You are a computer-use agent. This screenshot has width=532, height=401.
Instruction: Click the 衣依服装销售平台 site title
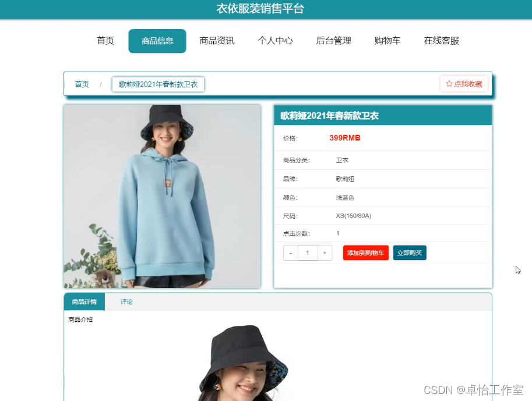pos(260,9)
